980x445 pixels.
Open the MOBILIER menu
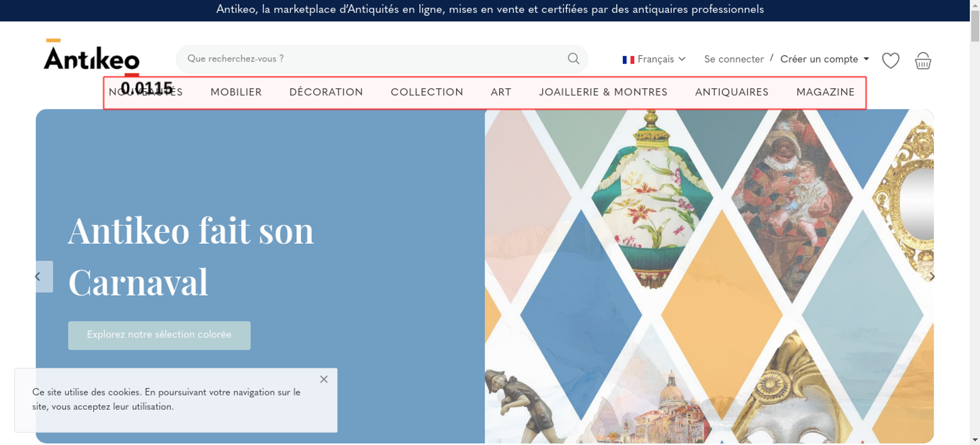coord(236,92)
